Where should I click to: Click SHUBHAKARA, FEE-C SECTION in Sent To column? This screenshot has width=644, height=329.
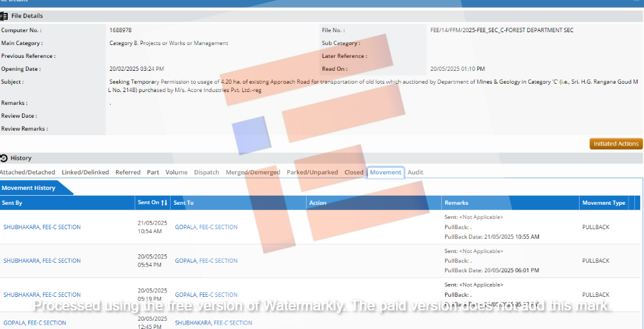(x=213, y=323)
